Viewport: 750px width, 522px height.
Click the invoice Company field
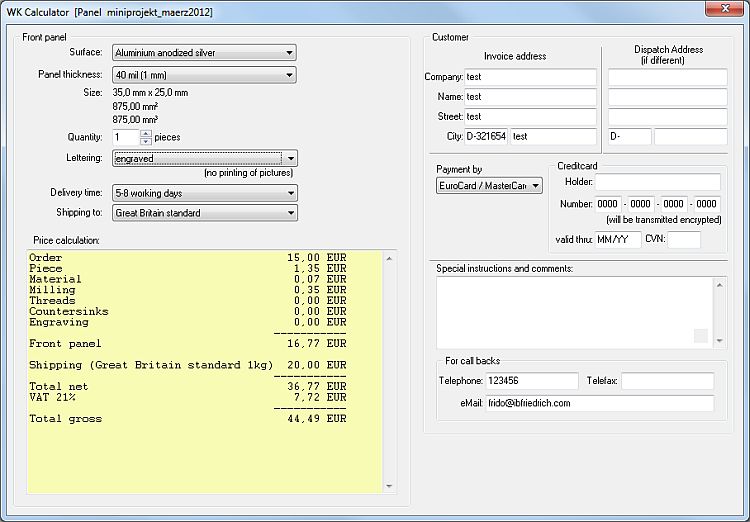click(530, 77)
